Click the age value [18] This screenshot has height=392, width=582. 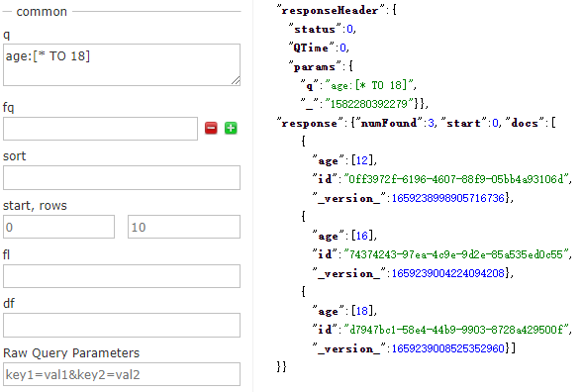[362, 311]
